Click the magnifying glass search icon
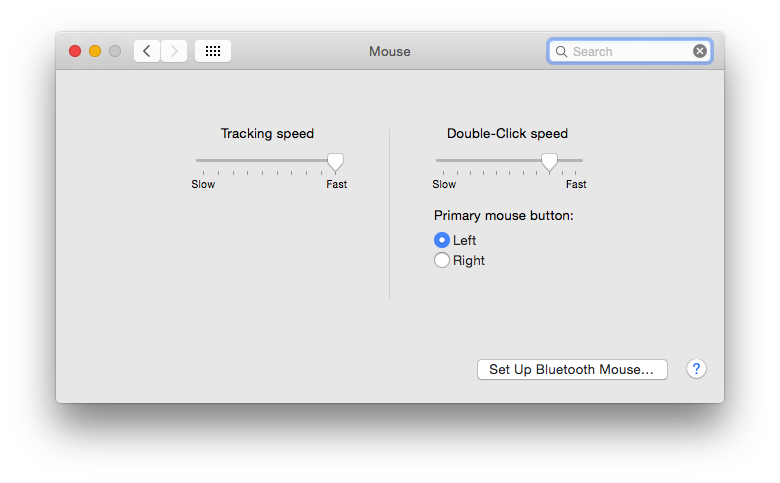This screenshot has height=483, width=780. [x=561, y=51]
